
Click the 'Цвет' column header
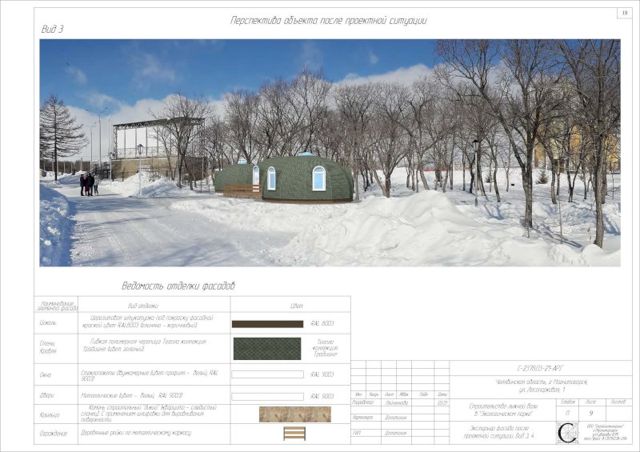click(296, 304)
